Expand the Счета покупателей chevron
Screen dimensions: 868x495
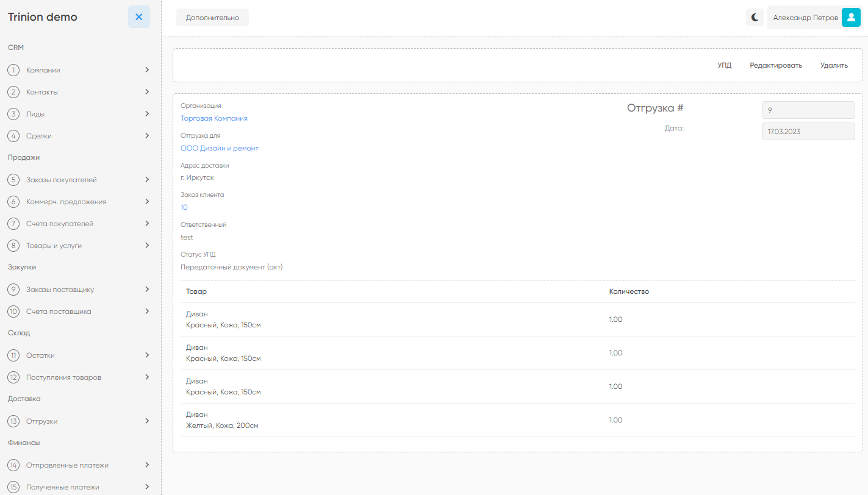point(147,223)
